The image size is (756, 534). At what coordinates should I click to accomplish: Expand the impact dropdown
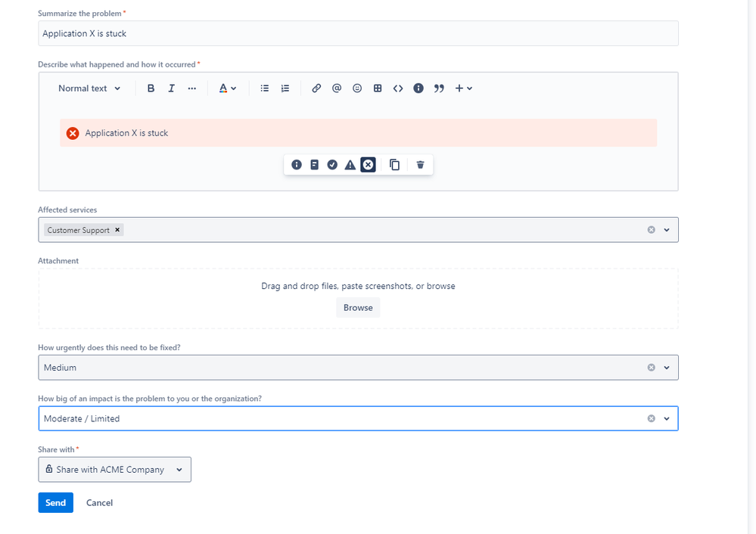pyautogui.click(x=667, y=419)
